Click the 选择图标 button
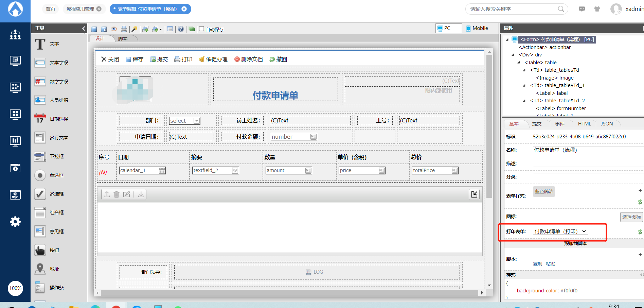This screenshot has height=308, width=644. (631, 217)
